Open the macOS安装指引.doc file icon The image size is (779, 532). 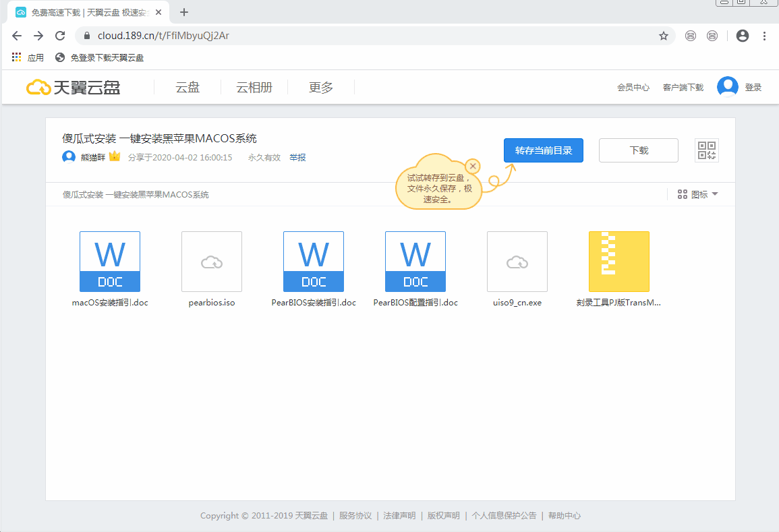point(110,262)
